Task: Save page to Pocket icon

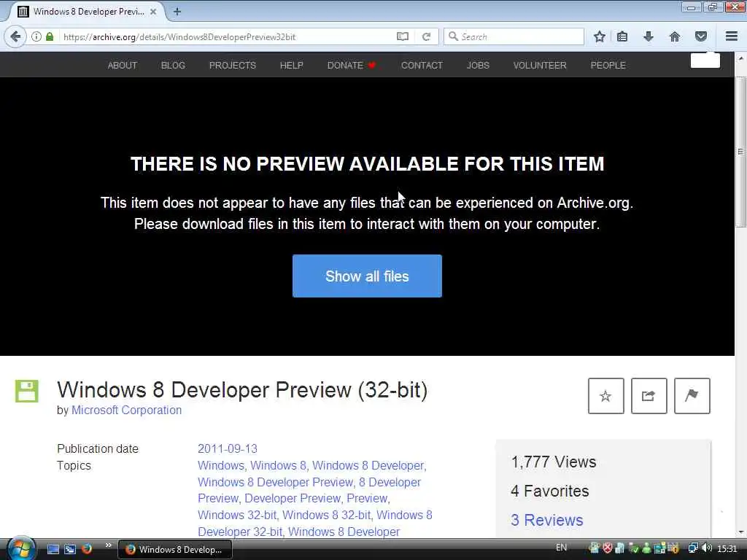Action: (x=701, y=36)
